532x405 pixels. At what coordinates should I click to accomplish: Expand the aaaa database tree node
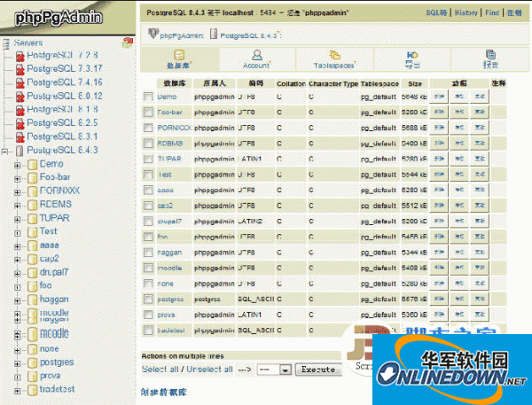(18, 246)
